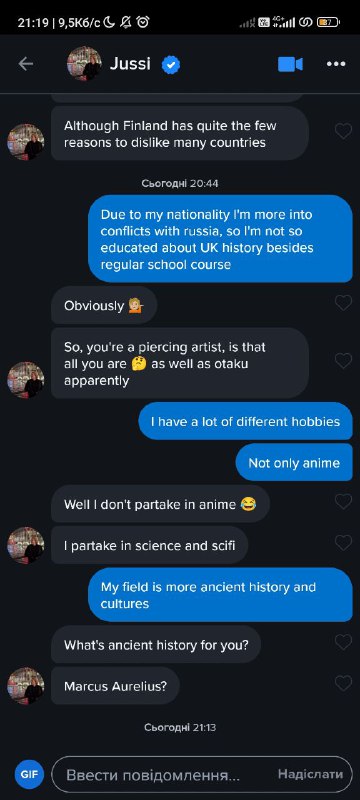Tap the battery indicator in status bar

328,22
